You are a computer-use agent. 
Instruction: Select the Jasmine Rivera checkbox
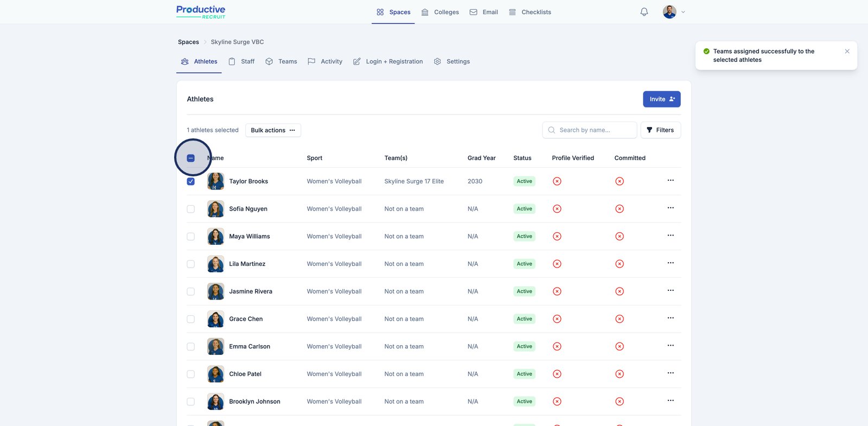pos(191,291)
